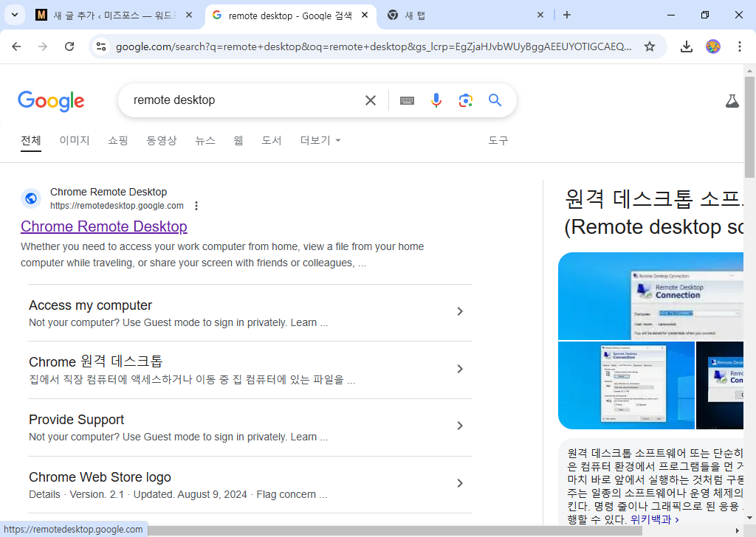Open the remotedesktop.google.com URL link
The width and height of the screenshot is (756, 537).
117,206
